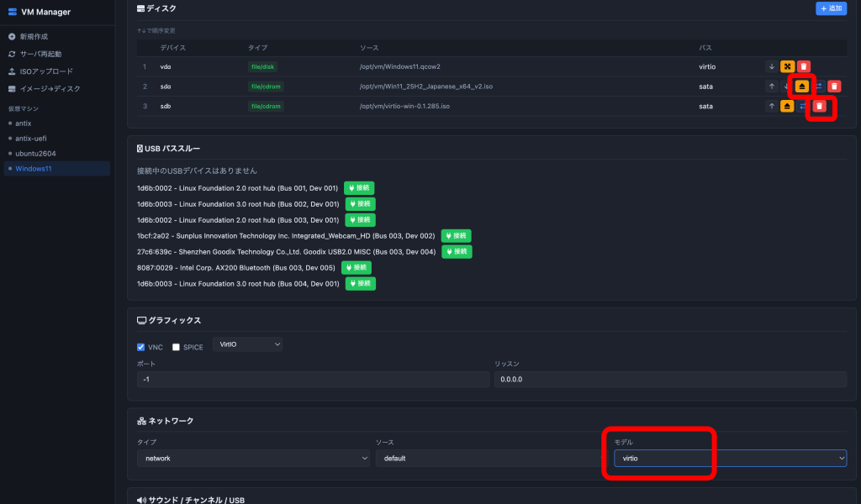This screenshot has height=504, width=861.
Task: Click the グラフィックス monitor icon
Action: point(141,320)
